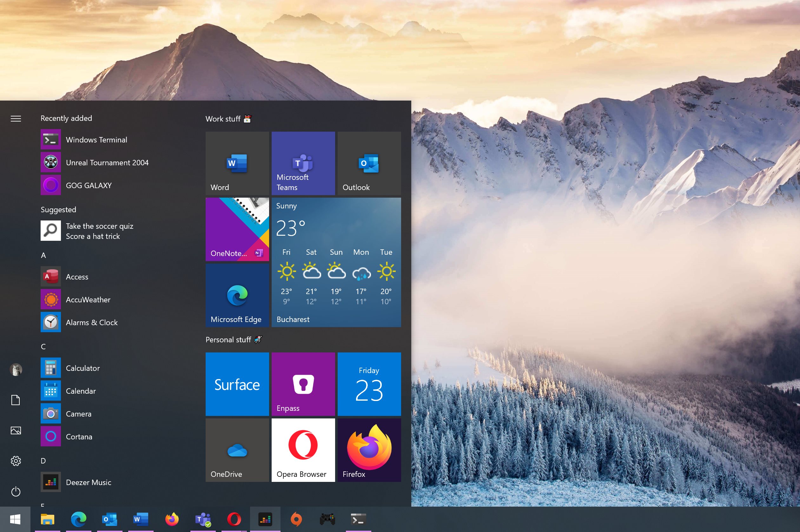
Task: Open the Surface tile
Action: 237,384
